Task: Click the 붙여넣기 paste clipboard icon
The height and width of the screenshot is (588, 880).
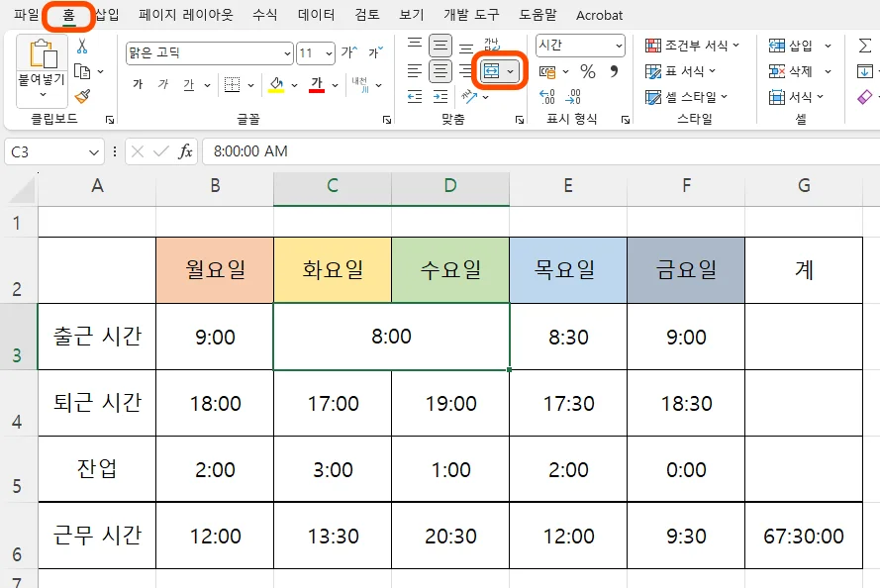Action: tap(43, 54)
